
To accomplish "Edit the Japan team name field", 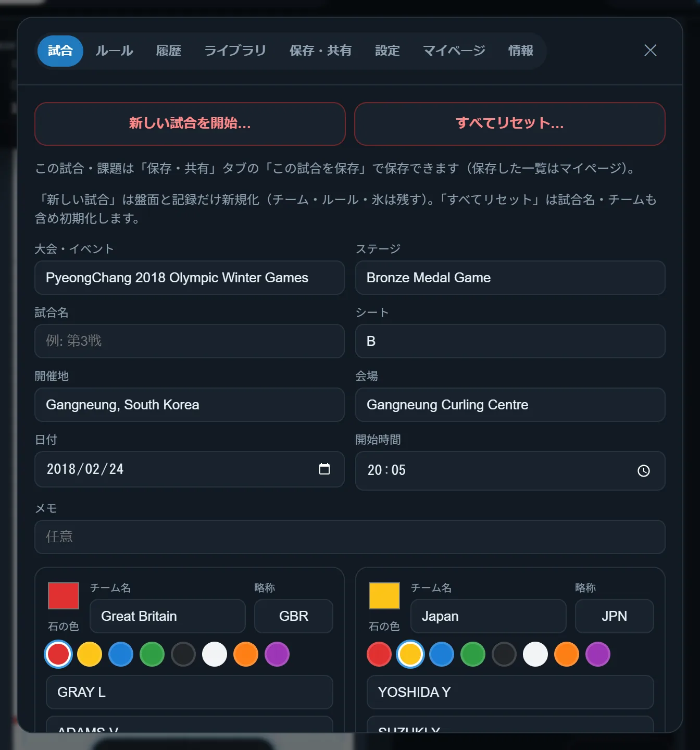I will click(489, 616).
